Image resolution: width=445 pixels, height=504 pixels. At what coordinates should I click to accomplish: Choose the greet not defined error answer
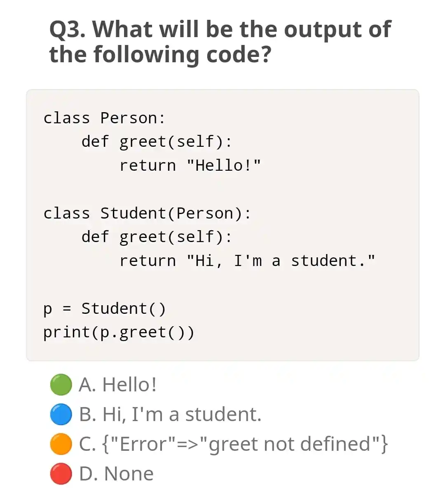pos(234,444)
